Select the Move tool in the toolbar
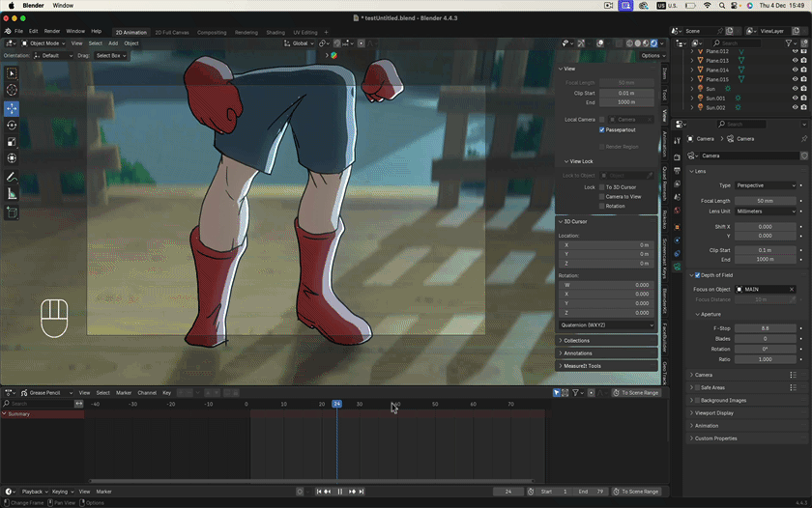Image resolution: width=812 pixels, height=508 pixels. [12, 108]
